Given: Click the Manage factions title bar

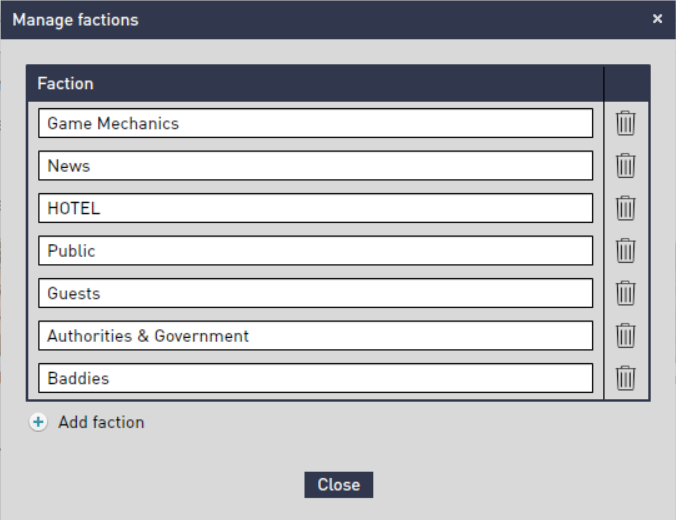Looking at the screenshot, I should coord(338,20).
